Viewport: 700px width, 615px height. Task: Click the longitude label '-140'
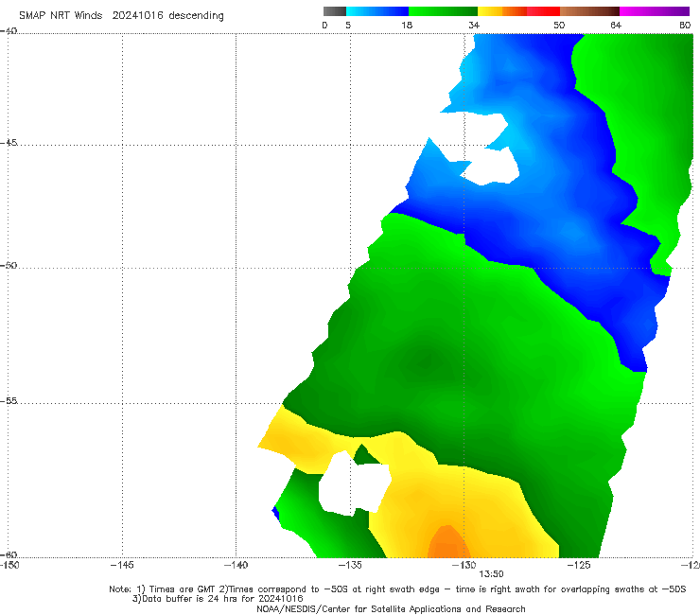tap(236, 565)
